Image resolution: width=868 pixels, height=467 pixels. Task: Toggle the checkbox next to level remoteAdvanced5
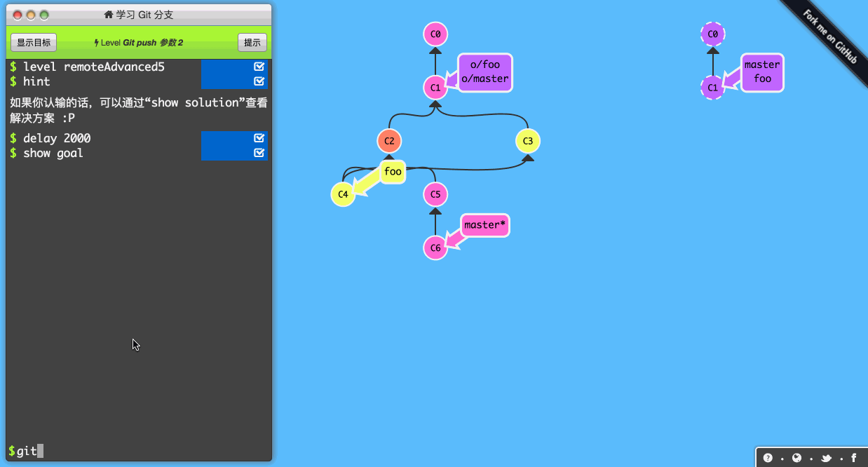(260, 66)
